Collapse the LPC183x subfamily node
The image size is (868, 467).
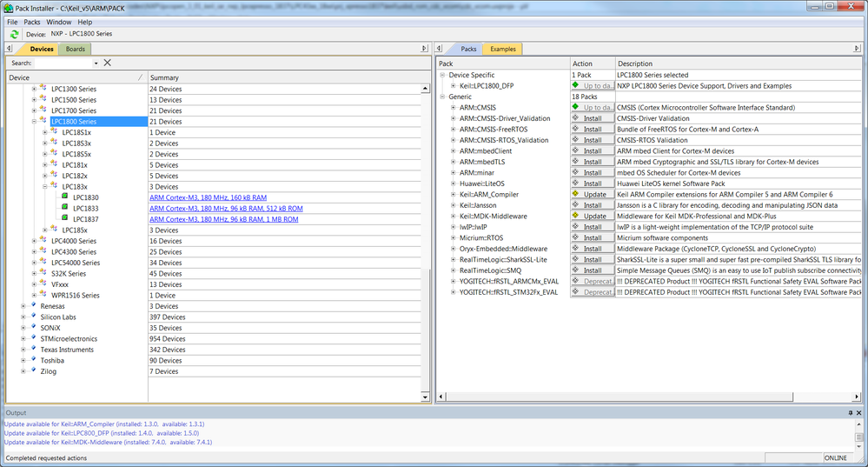45,187
